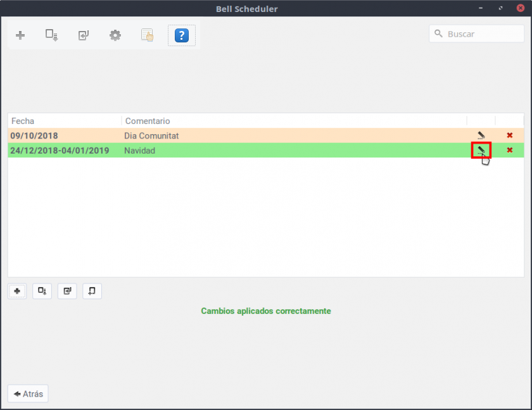Screen dimensions: 532x410
Task: Click the rightmost button below the list
Action: 92,291
